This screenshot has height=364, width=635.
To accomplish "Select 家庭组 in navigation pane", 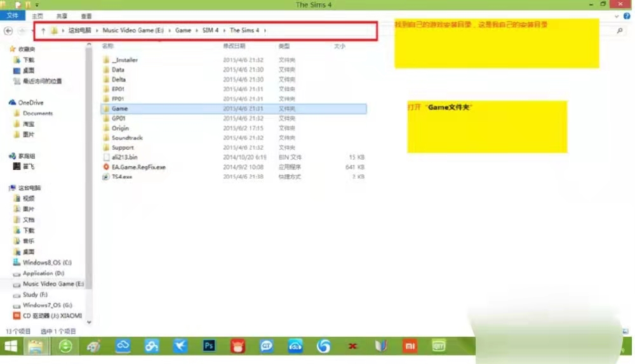I will 22,156.
